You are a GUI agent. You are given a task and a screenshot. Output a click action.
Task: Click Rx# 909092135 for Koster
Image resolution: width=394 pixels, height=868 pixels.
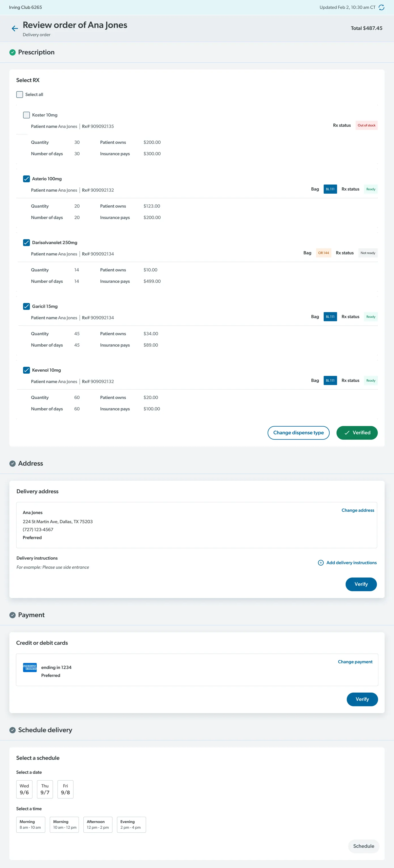pos(98,126)
